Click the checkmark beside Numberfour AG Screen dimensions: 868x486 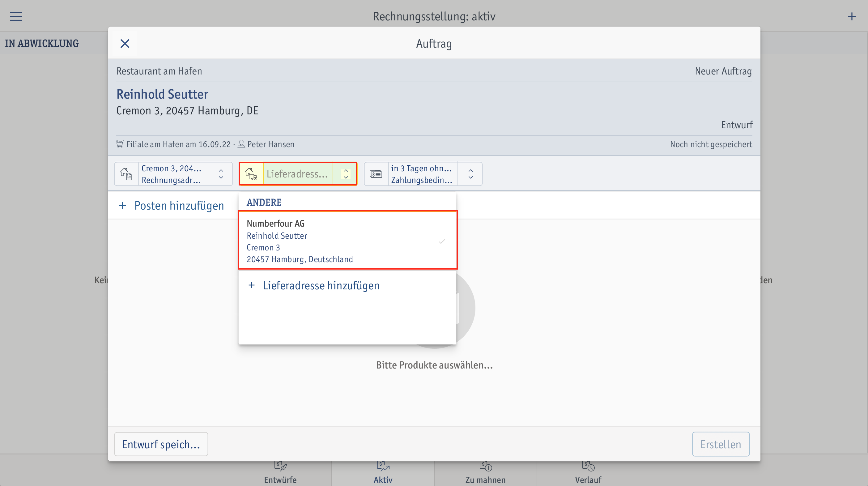tap(442, 241)
